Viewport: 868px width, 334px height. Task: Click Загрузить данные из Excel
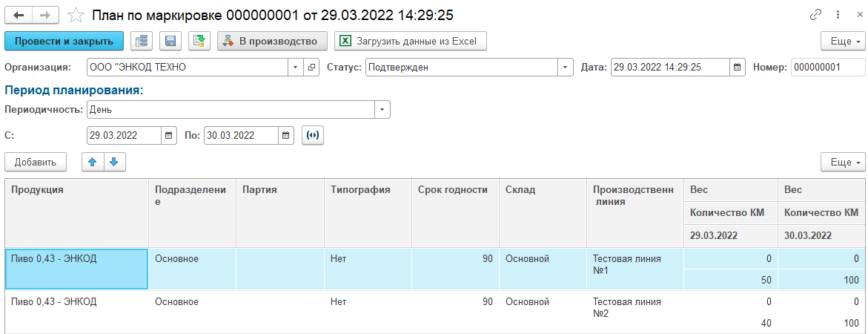[x=411, y=41]
